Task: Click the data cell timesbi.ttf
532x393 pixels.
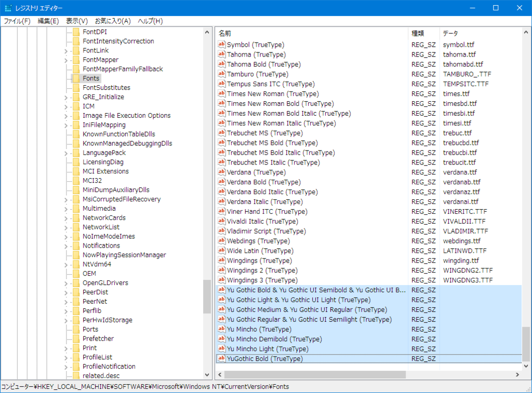Action: (459, 113)
